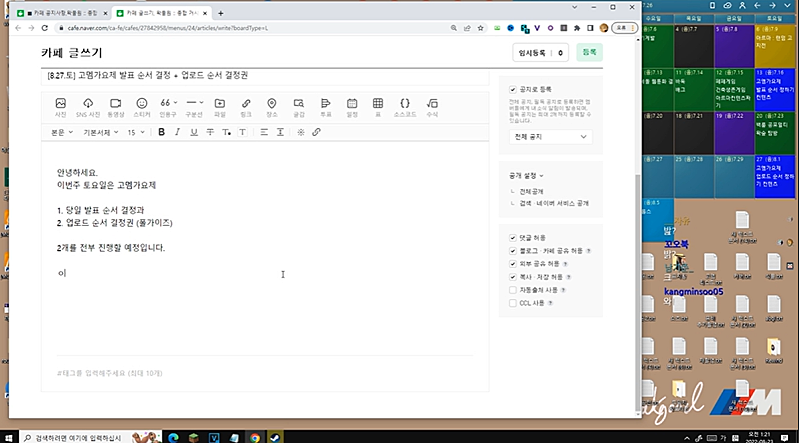Select the 카페 글쓰기 browser tab
The image size is (800, 443).
pos(161,13)
